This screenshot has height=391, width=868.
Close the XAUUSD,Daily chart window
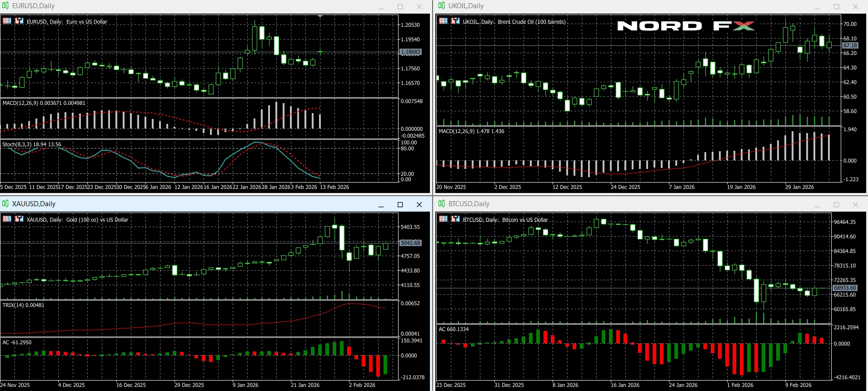point(419,204)
